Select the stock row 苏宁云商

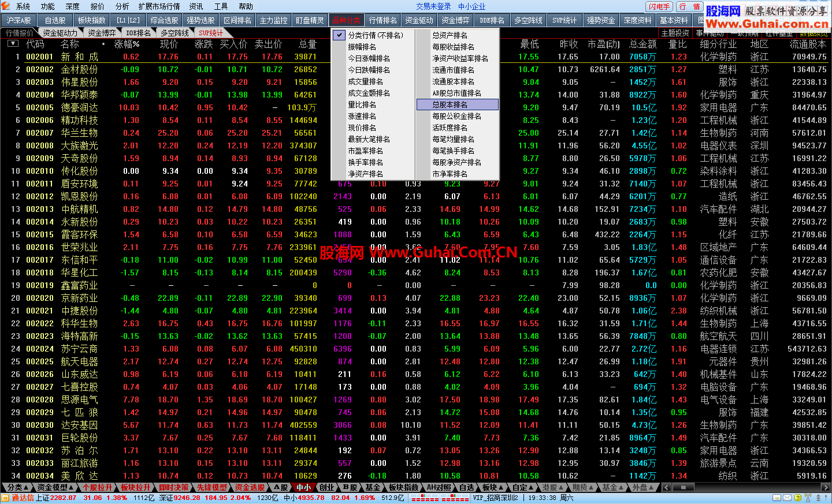tap(416, 349)
